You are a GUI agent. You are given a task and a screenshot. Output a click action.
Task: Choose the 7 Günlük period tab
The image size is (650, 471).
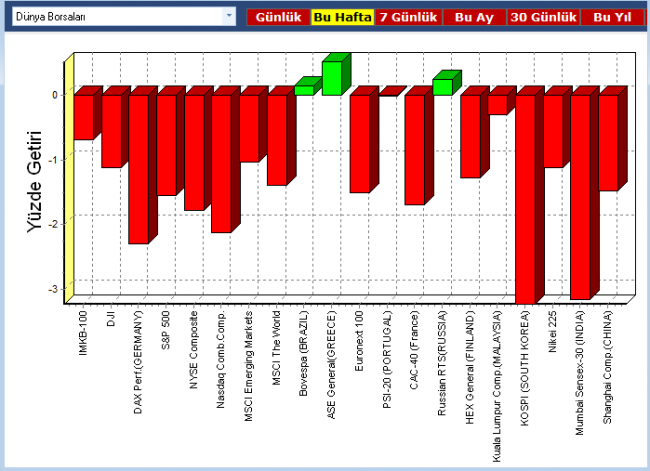pos(408,17)
